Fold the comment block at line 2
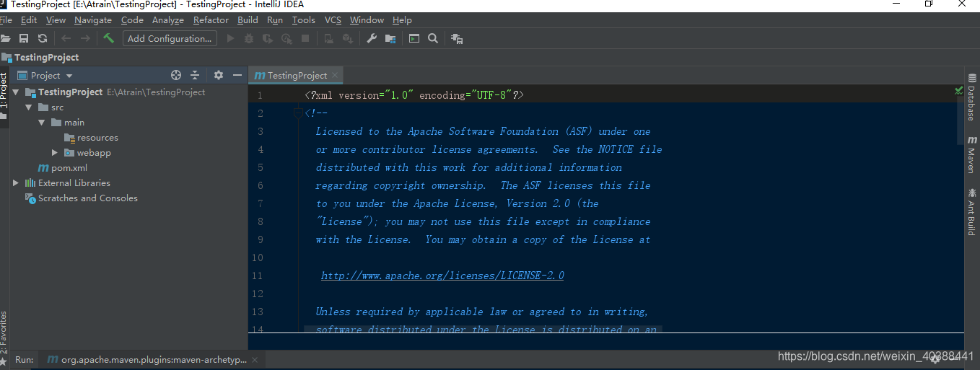 (297, 113)
